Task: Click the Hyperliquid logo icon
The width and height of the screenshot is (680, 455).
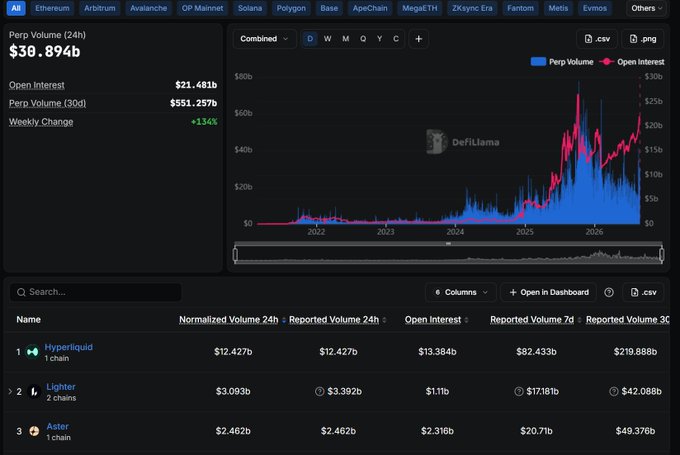Action: pyautogui.click(x=33, y=352)
